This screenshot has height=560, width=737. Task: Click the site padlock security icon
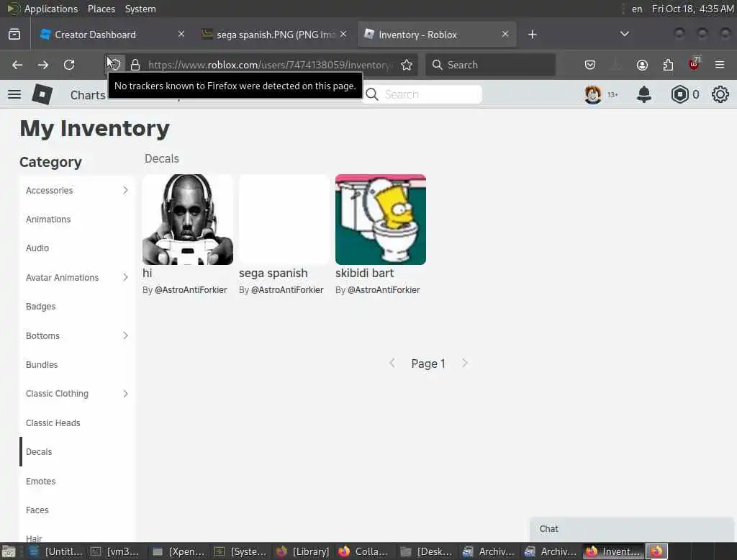point(135,65)
